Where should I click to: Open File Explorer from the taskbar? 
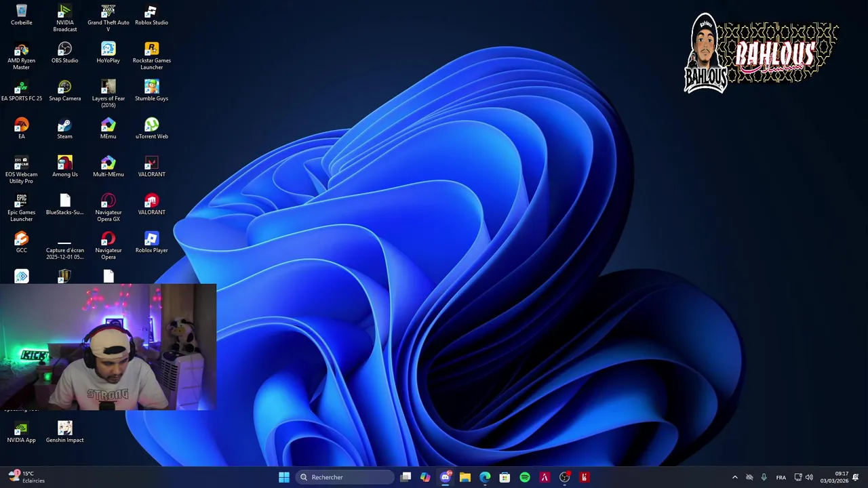(465, 477)
